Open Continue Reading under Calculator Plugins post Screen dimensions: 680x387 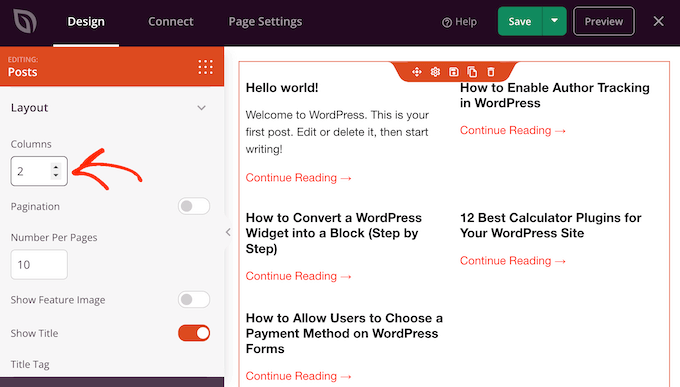[513, 261]
